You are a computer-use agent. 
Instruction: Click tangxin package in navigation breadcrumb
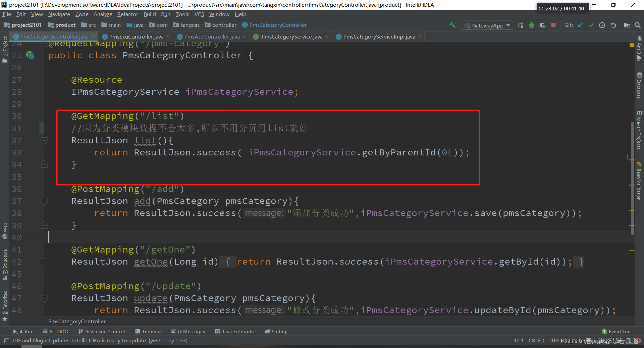point(186,25)
